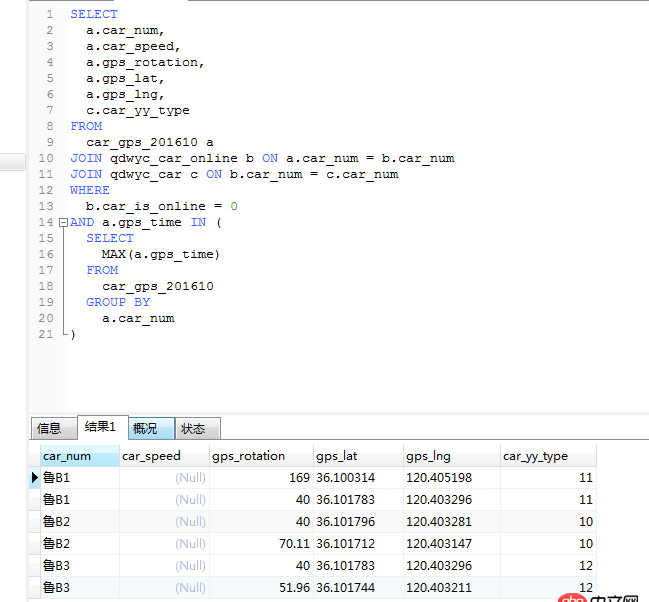Select gps_lng cell 120.405198
This screenshot has width=649, height=602.
[452, 477]
